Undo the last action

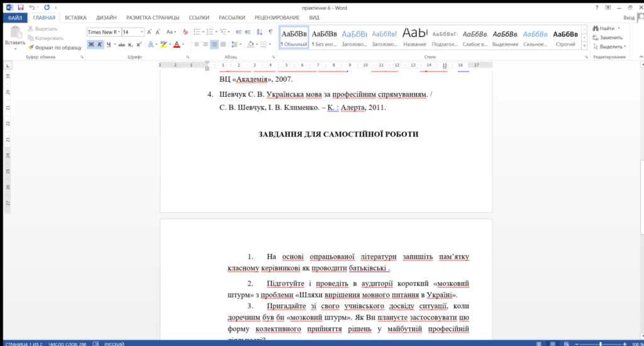(x=31, y=8)
